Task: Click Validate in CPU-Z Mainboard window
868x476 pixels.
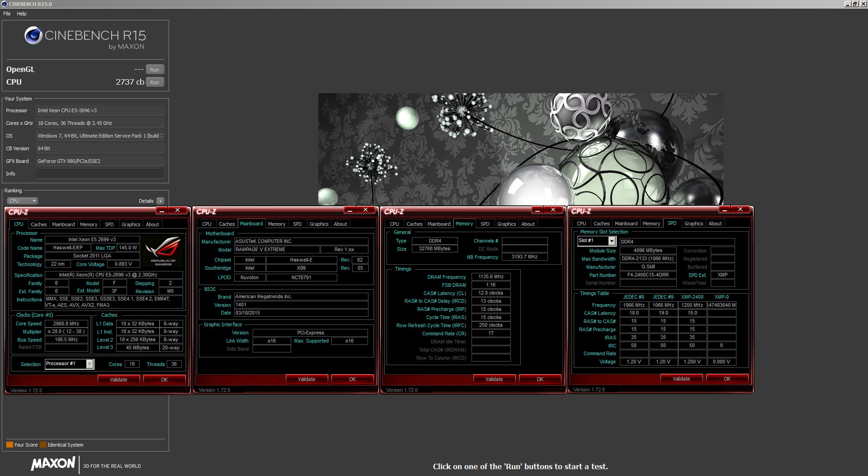Action: pyautogui.click(x=307, y=379)
